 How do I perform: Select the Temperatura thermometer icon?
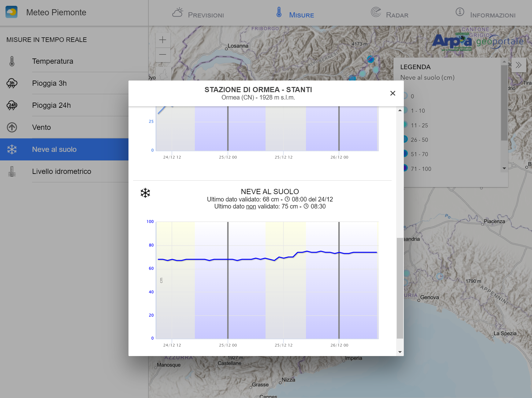(12, 61)
